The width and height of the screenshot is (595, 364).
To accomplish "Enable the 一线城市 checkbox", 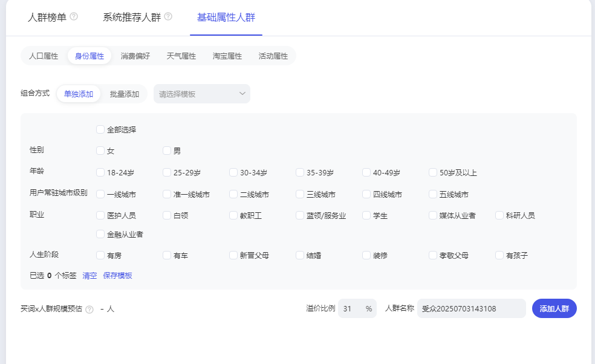I will pyautogui.click(x=100, y=194).
